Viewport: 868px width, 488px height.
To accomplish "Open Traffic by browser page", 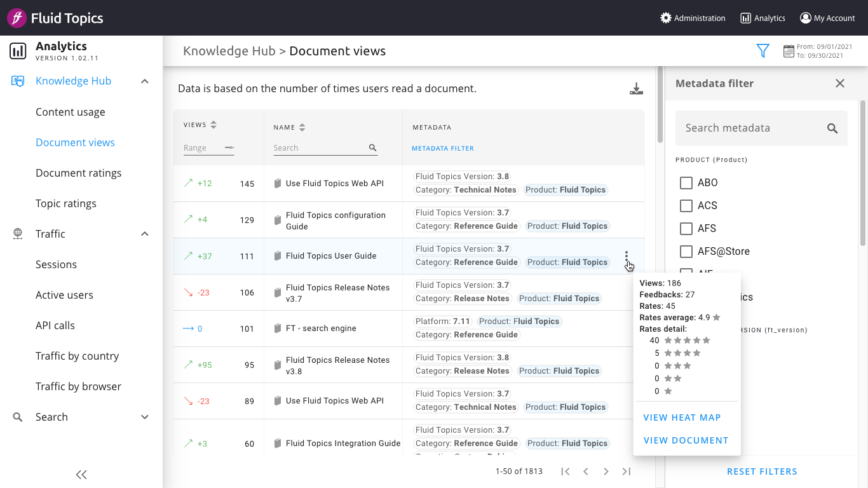I will tap(78, 386).
